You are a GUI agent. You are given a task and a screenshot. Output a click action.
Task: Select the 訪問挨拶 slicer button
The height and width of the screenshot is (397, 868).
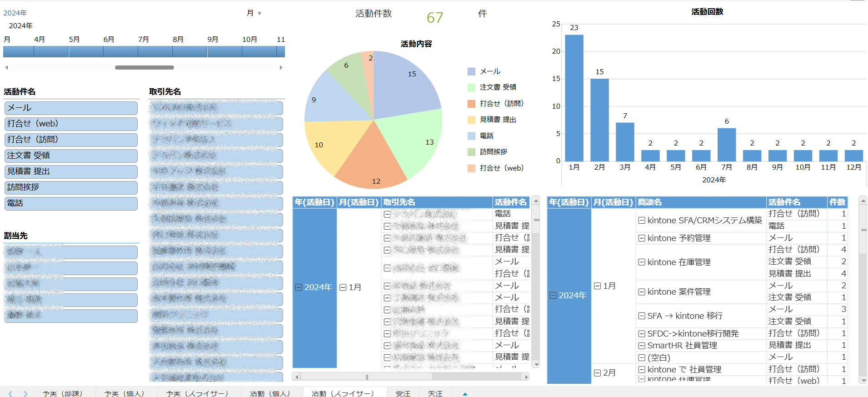coord(71,187)
